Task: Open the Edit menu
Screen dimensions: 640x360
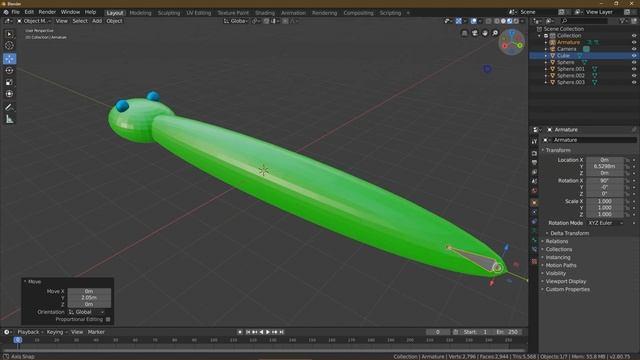Action: click(29, 12)
